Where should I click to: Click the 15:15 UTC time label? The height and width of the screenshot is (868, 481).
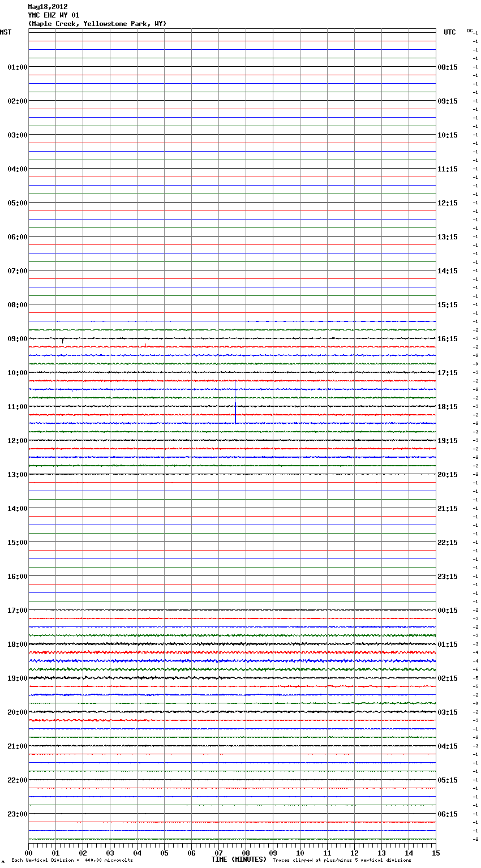pos(448,305)
